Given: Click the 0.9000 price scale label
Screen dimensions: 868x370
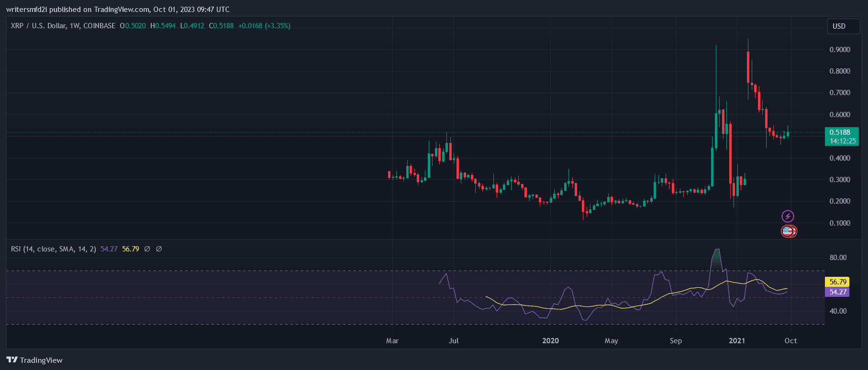Looking at the screenshot, I should pos(840,50).
